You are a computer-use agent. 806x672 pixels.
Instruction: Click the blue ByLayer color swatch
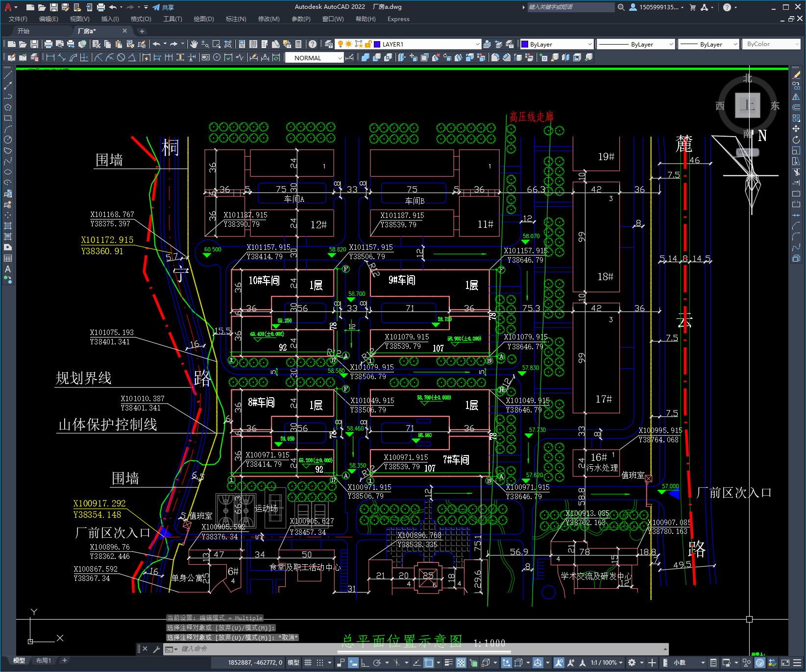tap(525, 44)
